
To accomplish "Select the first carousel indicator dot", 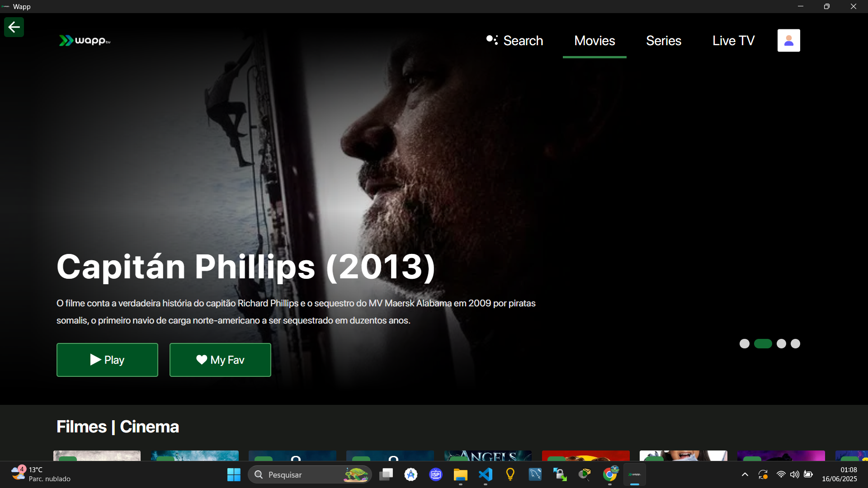I will (x=745, y=343).
